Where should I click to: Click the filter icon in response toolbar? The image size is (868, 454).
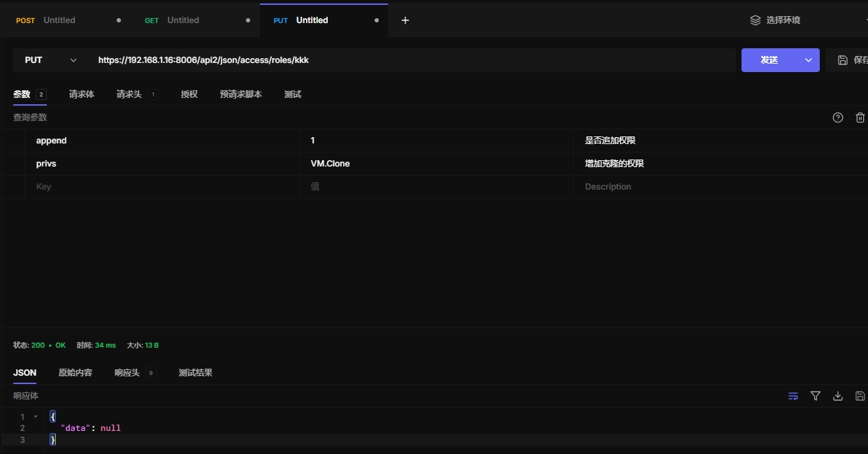pyautogui.click(x=816, y=396)
